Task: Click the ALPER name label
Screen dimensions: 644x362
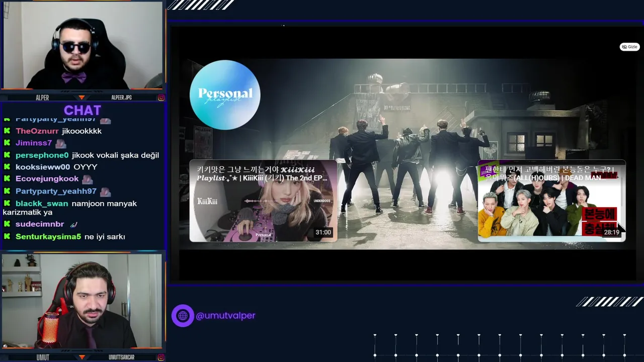Action: click(42, 98)
